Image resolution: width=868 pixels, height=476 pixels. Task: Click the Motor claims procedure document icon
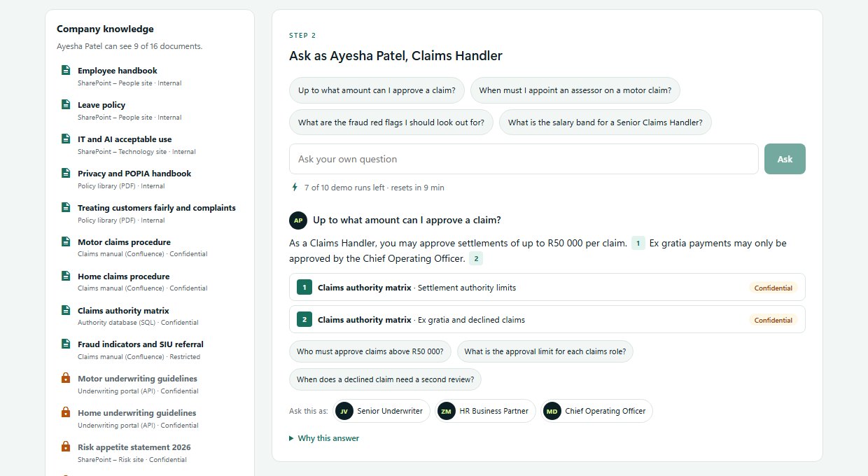pyautogui.click(x=66, y=241)
